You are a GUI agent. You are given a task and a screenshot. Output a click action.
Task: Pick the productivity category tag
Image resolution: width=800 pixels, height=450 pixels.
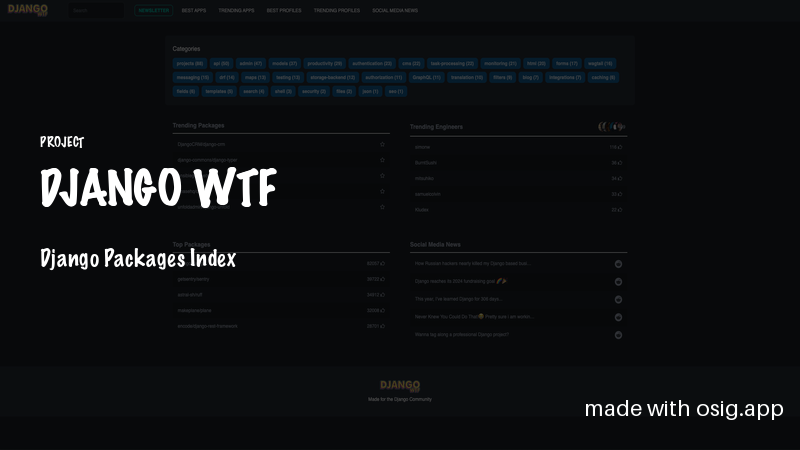[324, 64]
